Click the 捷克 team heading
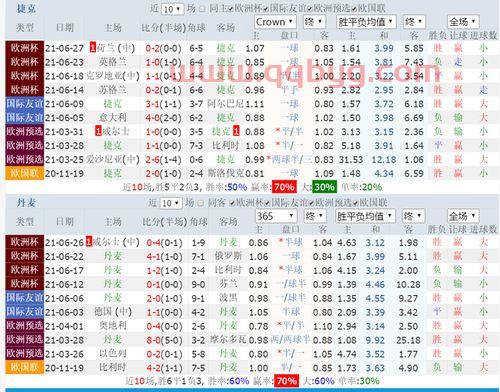 (x=26, y=8)
